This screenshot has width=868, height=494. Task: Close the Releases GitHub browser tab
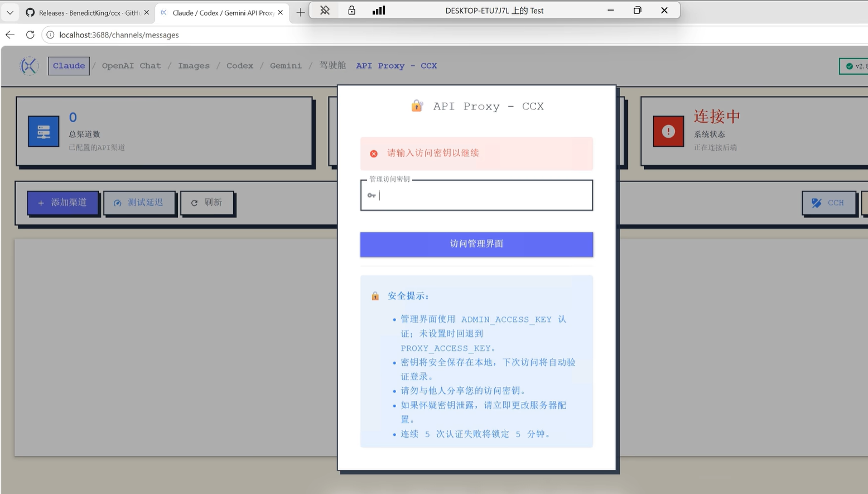tap(147, 12)
